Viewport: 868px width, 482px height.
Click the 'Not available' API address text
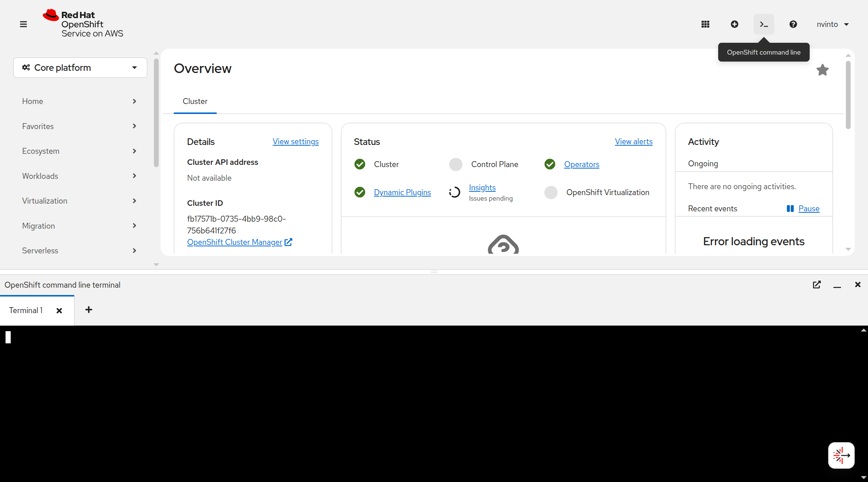[209, 178]
